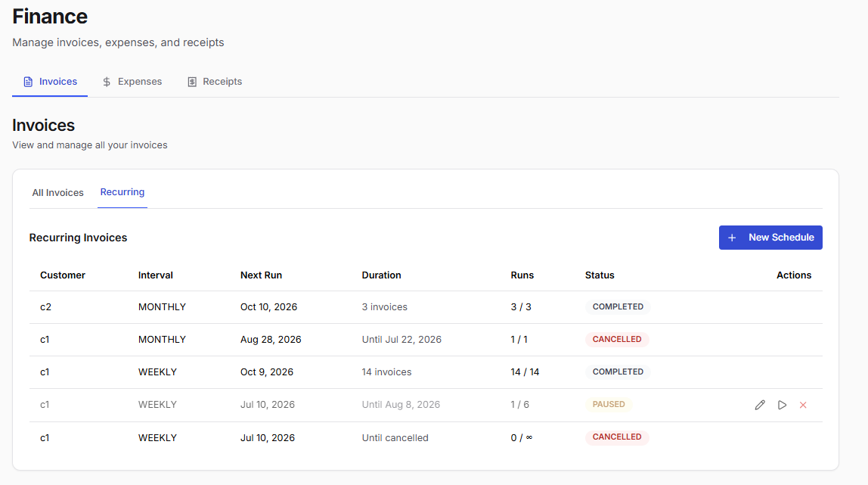Cancel the paused schedule with red X
This screenshot has width=868, height=485.
803,406
